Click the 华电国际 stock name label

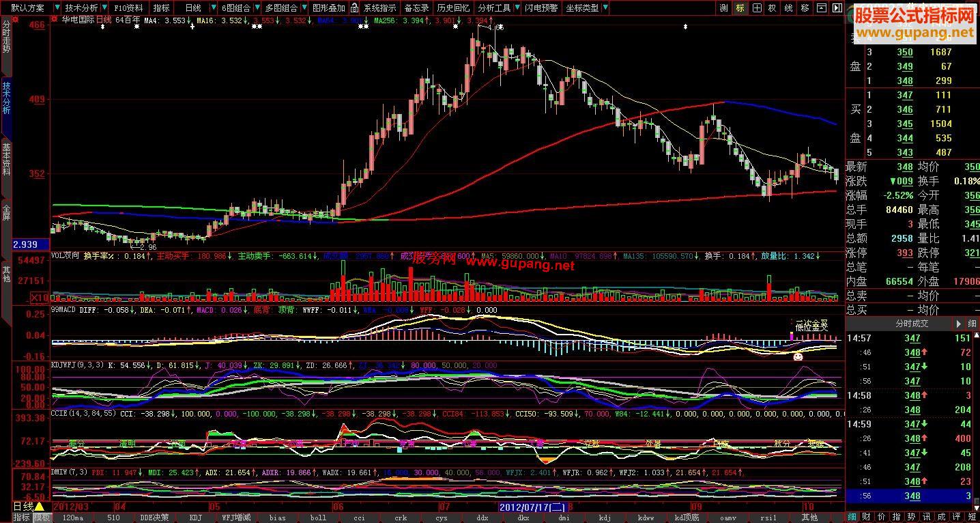click(77, 20)
